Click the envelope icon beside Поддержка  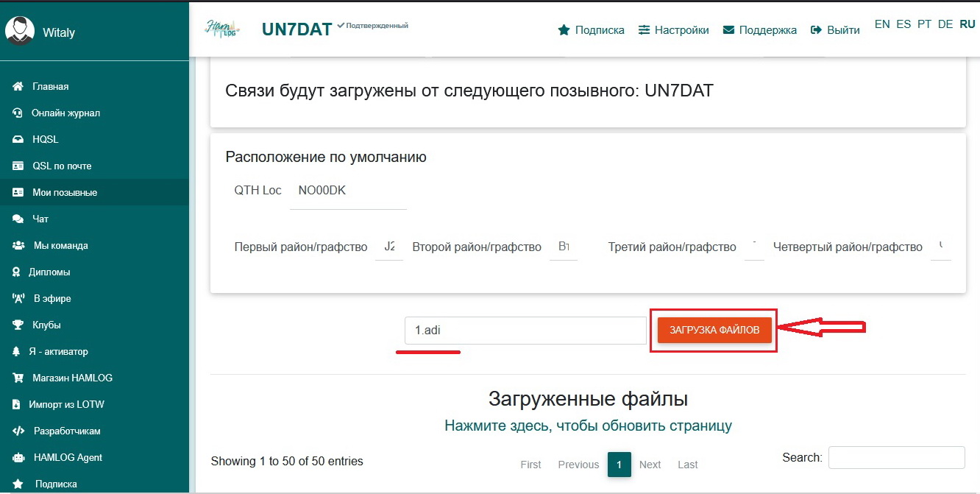pyautogui.click(x=729, y=30)
